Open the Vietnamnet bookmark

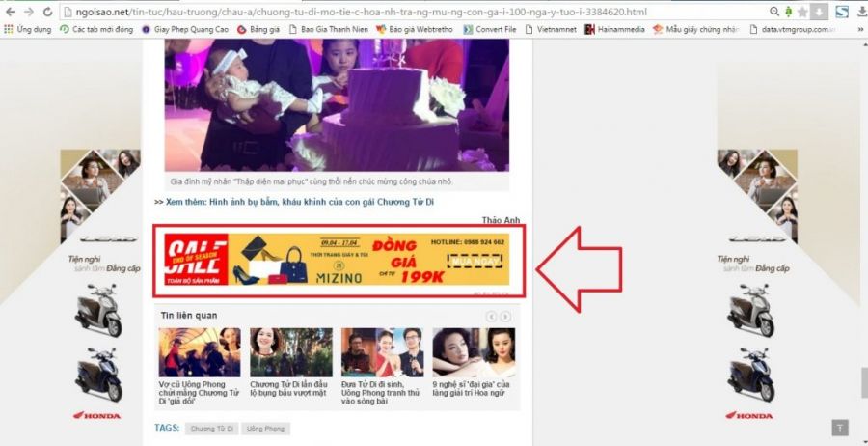pyautogui.click(x=551, y=29)
